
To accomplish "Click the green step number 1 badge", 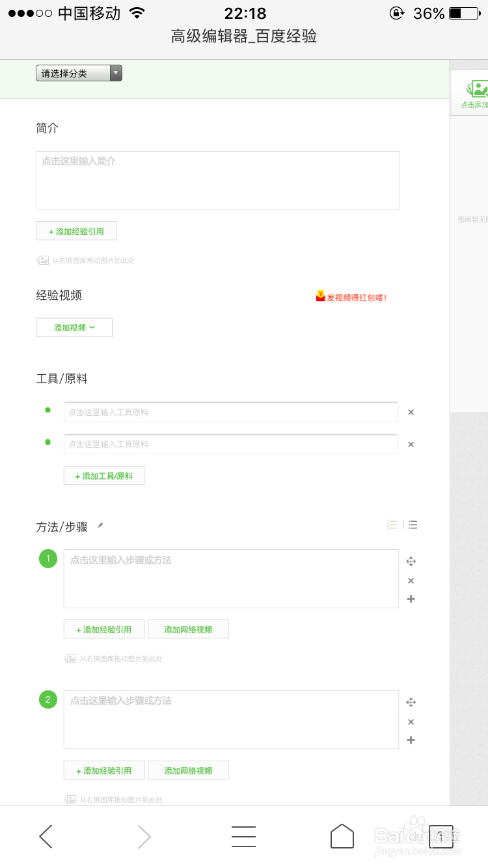I will [x=48, y=559].
